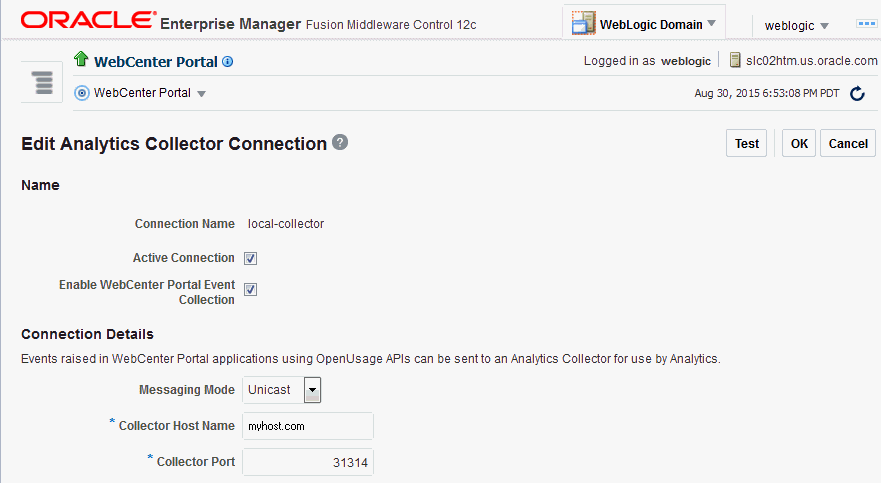This screenshot has width=881, height=483.
Task: Open help for Edit Analytics Collector Connection
Action: coord(340,142)
